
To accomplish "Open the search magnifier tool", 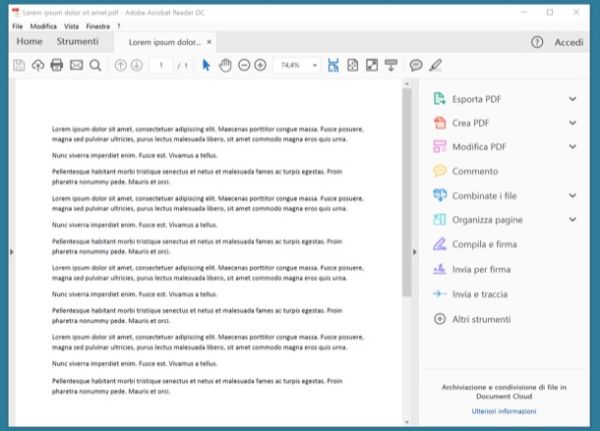I will (95, 65).
